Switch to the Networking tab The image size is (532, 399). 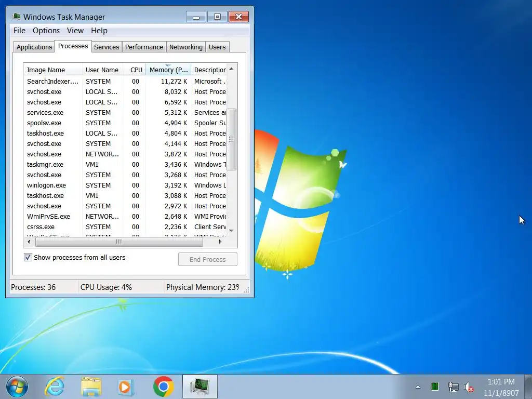click(x=185, y=47)
